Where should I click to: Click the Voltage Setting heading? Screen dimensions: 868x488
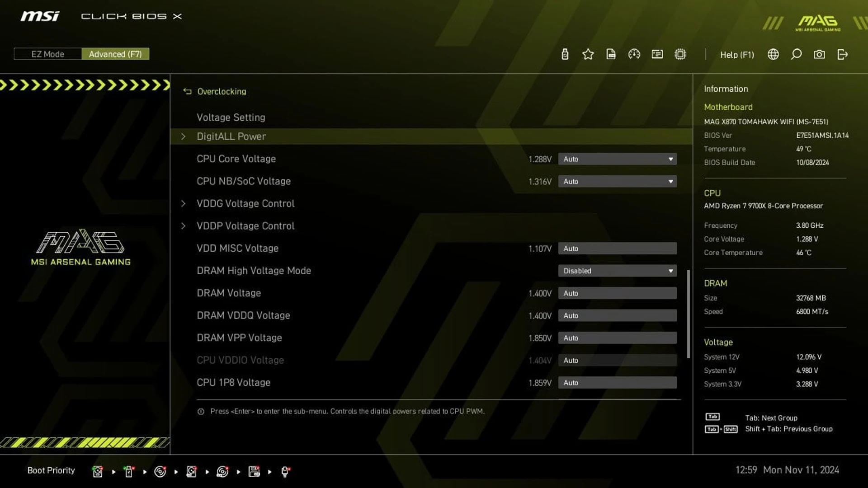click(x=231, y=117)
